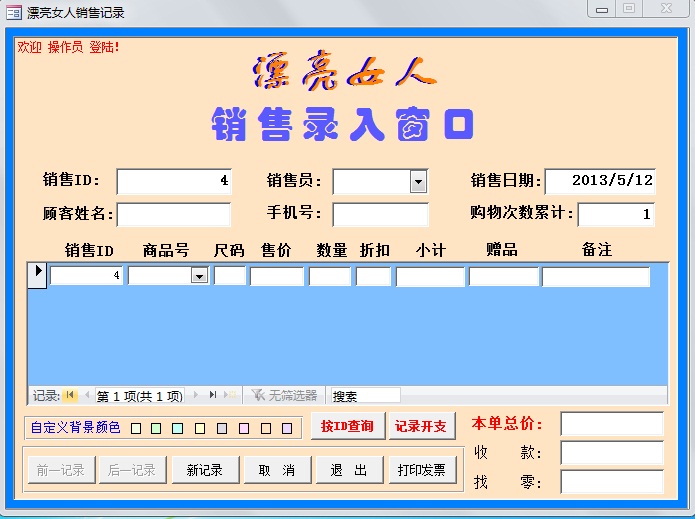
Task: Pick the light cyan background swatch
Action: 177,428
